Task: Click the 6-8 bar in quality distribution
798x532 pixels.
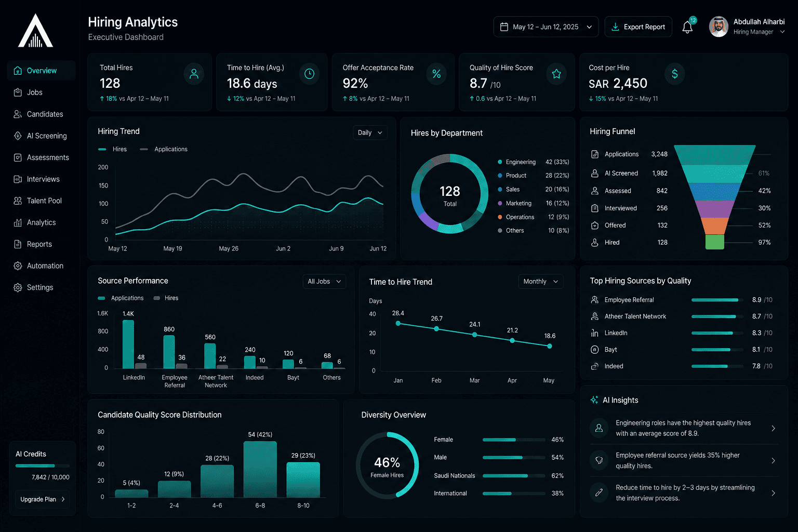Action: (260, 470)
